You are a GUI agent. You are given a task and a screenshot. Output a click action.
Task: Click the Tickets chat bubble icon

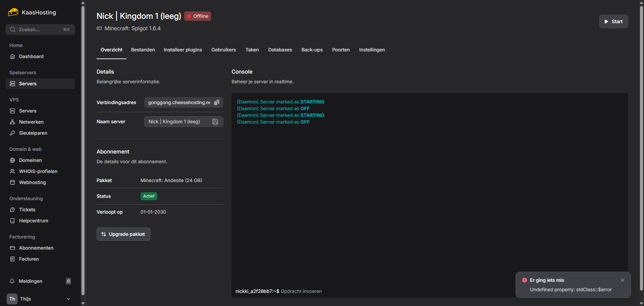[x=12, y=210]
